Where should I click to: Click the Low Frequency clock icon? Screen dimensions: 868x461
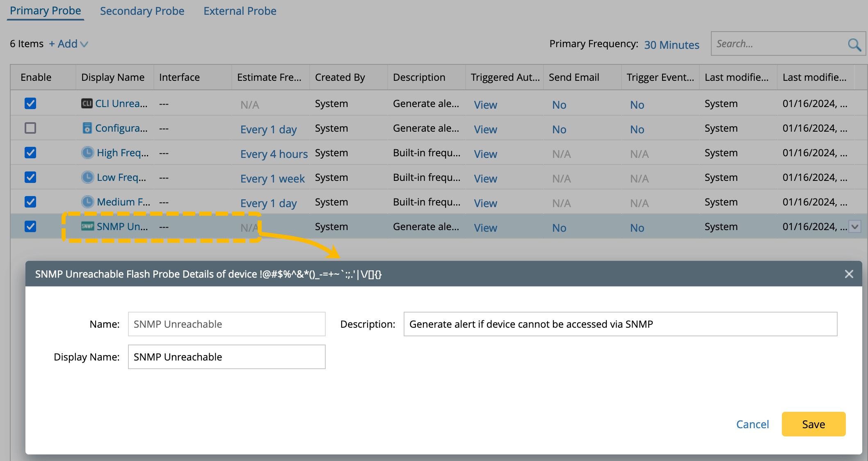[x=87, y=178]
